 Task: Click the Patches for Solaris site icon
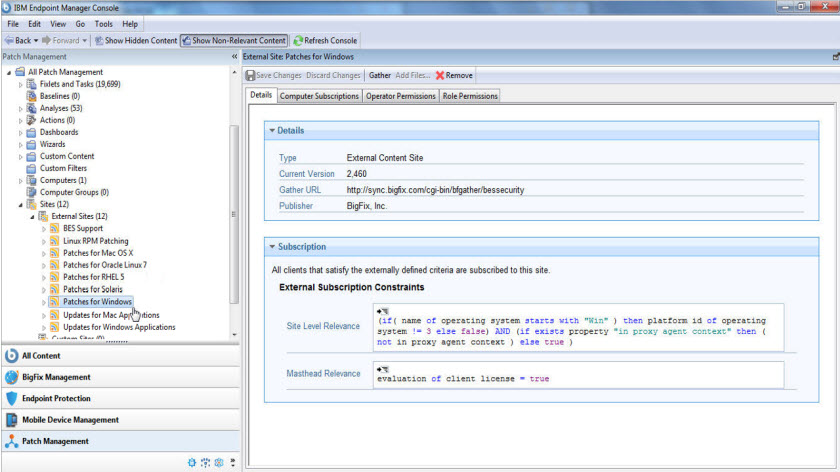(55, 289)
